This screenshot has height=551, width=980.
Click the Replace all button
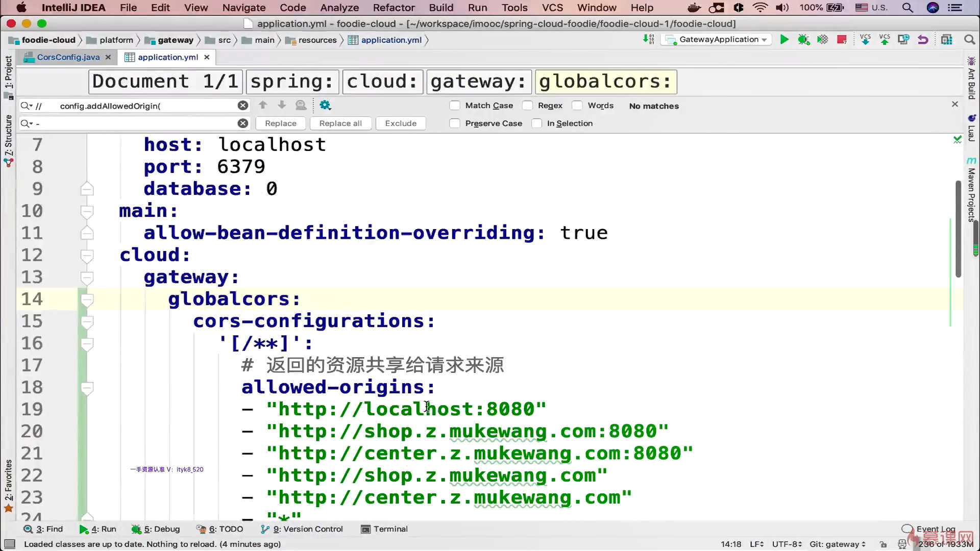pos(340,123)
